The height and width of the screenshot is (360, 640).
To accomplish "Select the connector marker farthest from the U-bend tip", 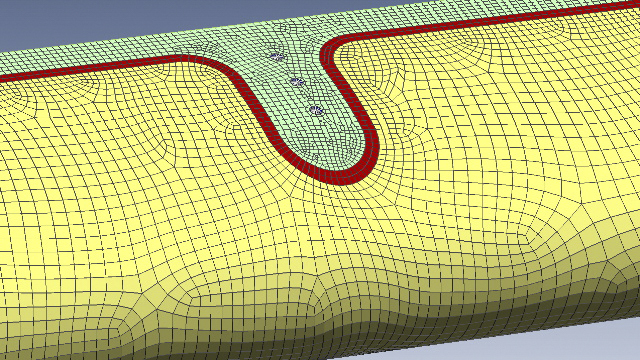I will click(276, 57).
